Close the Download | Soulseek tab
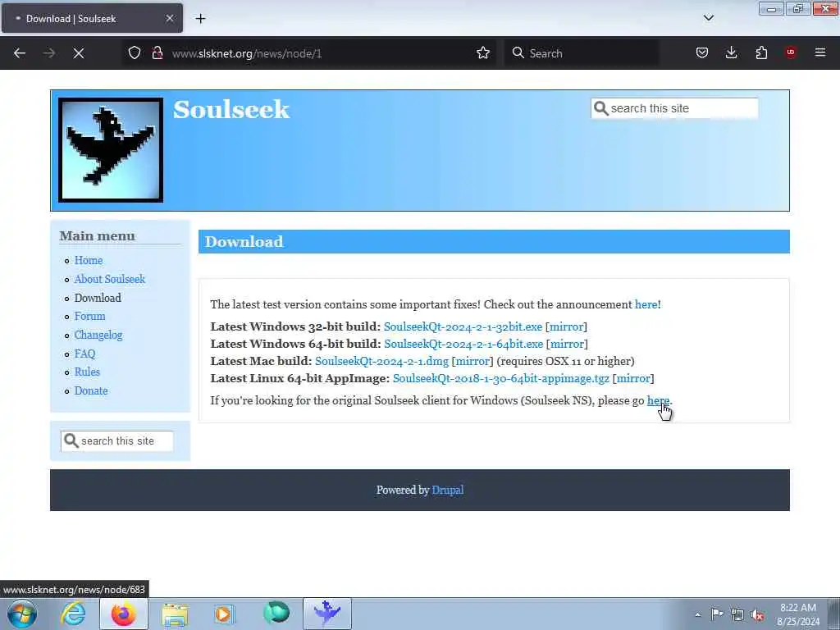840x630 pixels. point(169,18)
